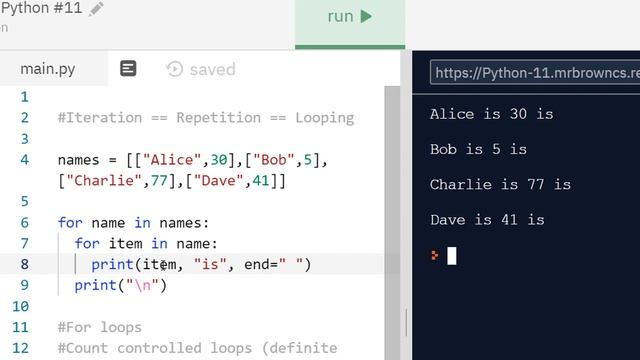640x360 pixels.
Task: Click the console prompt cursor
Action: tap(451, 256)
